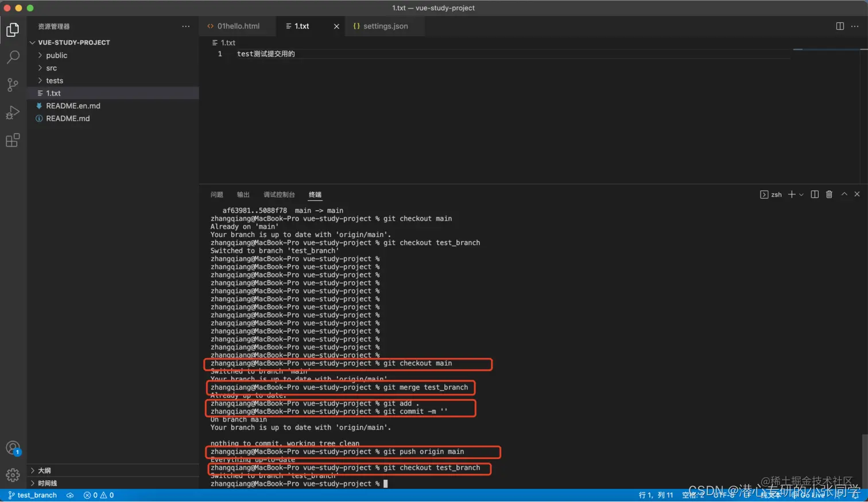Image resolution: width=868 pixels, height=502 pixels.
Task: Click terminal prompt input line at bottom
Action: [299, 484]
